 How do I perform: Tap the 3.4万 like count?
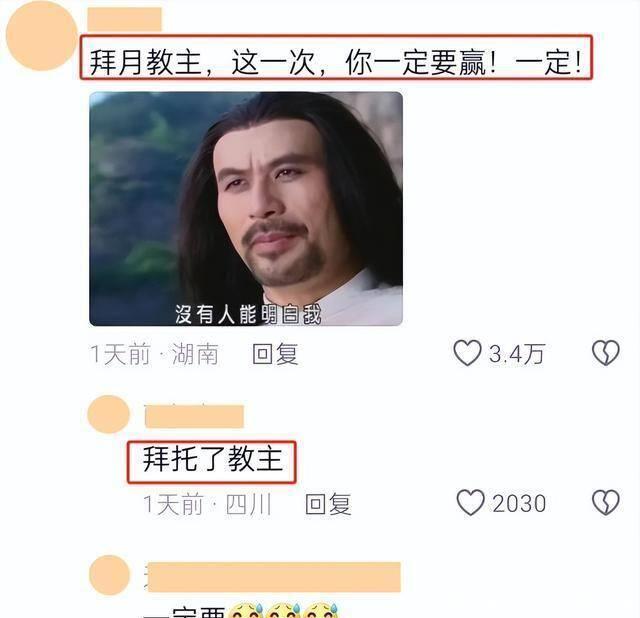coord(517,354)
